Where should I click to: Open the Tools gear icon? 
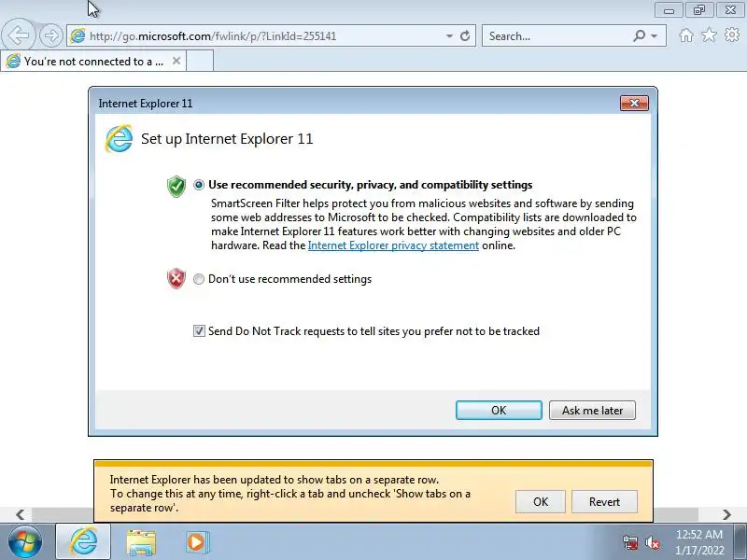click(x=732, y=35)
